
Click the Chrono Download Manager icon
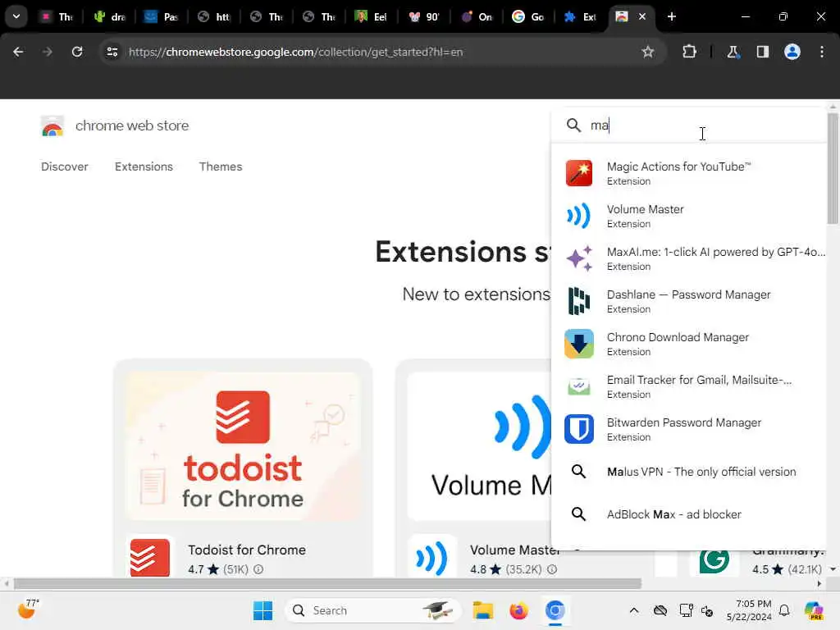click(x=579, y=344)
